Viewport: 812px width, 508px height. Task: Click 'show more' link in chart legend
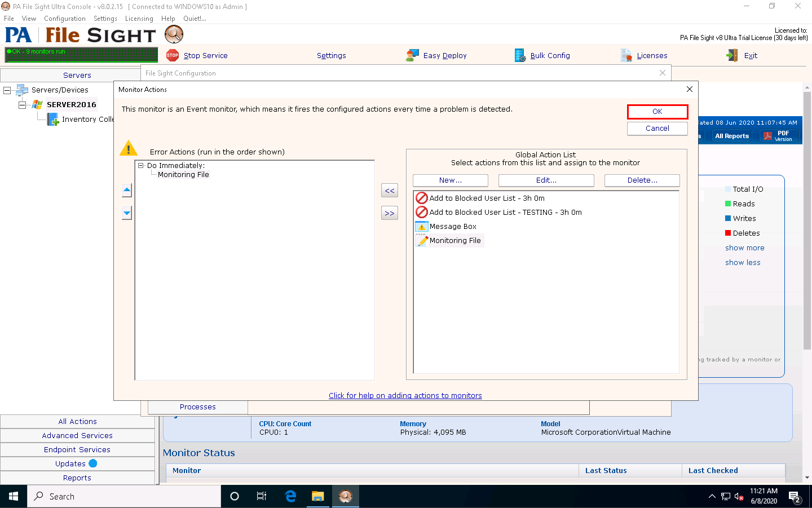point(745,248)
